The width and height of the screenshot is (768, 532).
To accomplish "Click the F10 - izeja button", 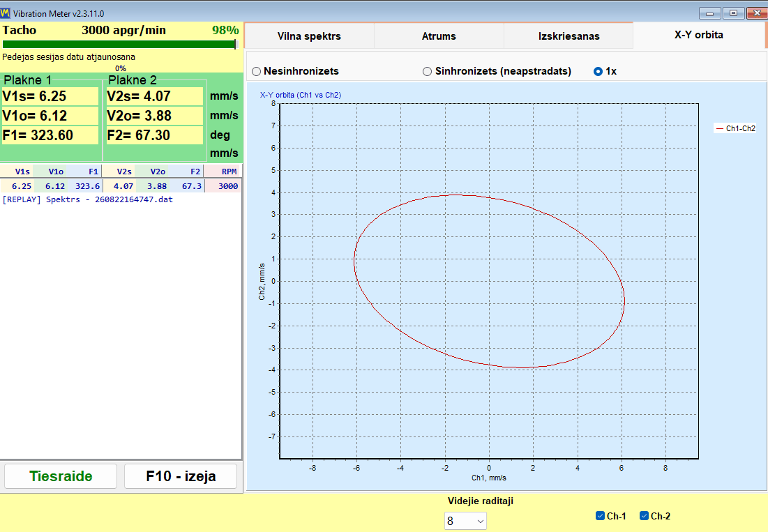I will click(x=181, y=476).
